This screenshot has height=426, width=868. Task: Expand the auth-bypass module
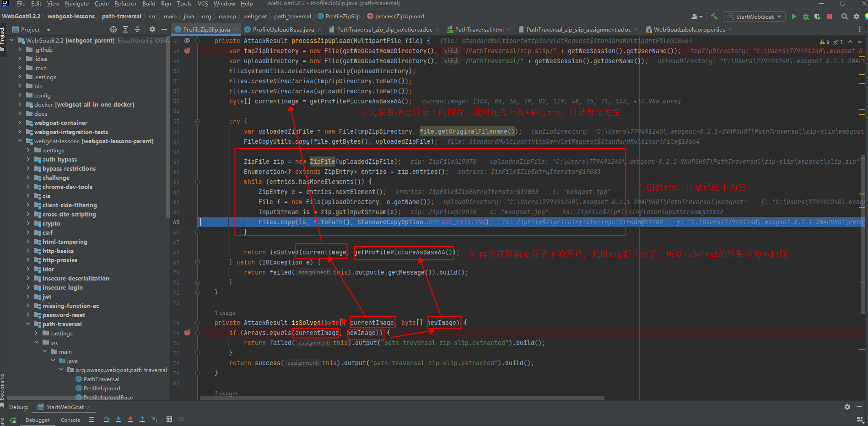[x=28, y=159]
